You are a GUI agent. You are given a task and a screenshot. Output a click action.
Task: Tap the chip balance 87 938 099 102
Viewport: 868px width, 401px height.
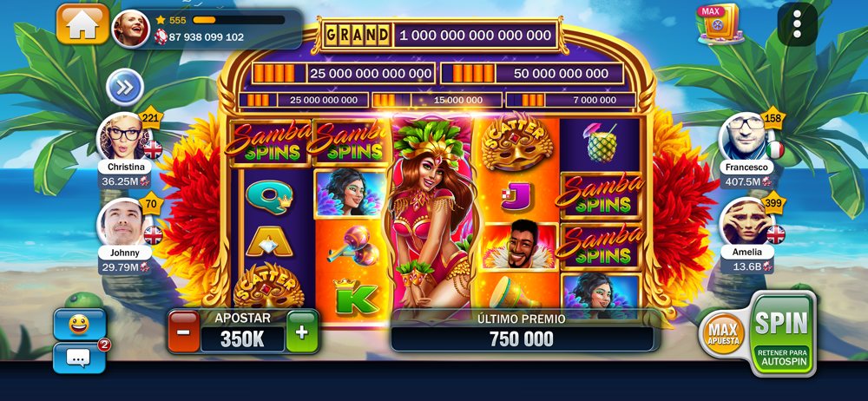(x=206, y=37)
